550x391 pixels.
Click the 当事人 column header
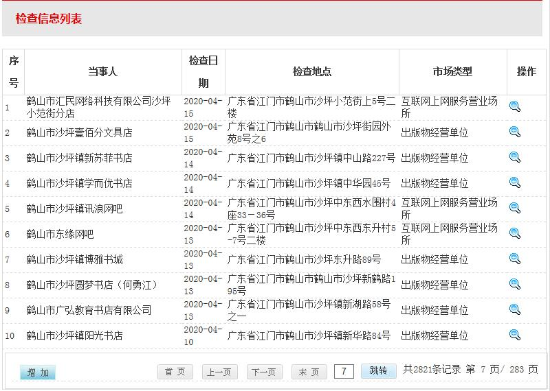(103, 72)
